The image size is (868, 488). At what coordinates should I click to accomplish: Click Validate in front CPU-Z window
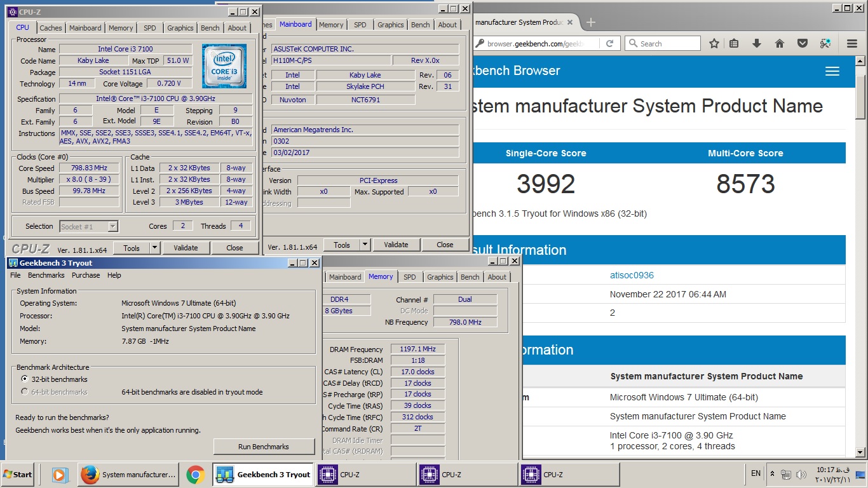[x=186, y=248]
